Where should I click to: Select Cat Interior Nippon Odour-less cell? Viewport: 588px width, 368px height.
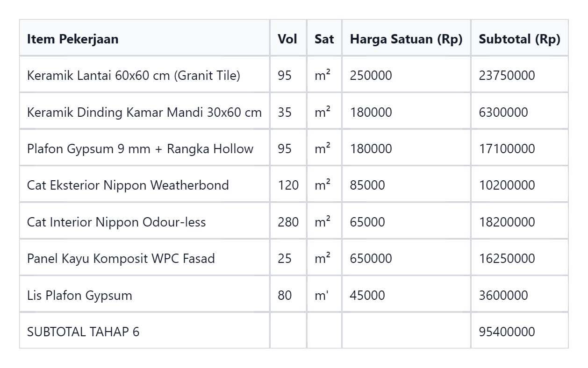(144, 222)
